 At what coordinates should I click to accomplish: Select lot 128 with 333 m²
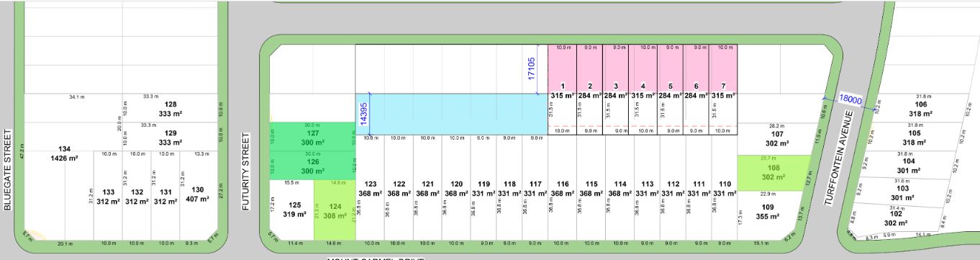pos(171,109)
